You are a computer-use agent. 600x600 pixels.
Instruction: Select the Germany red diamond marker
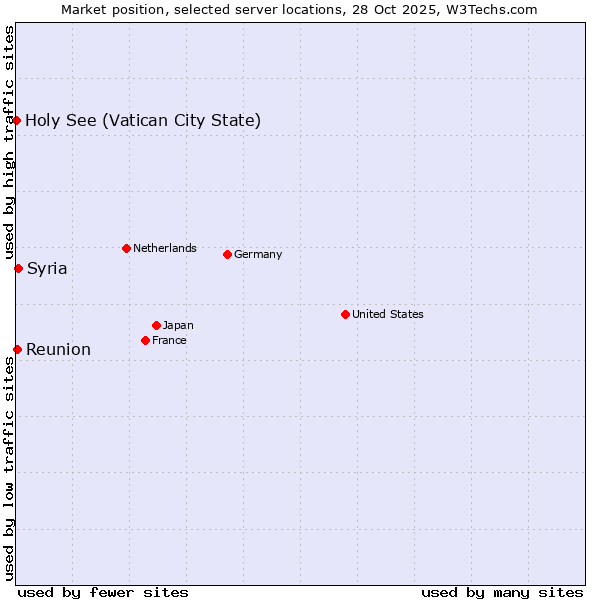227,254
